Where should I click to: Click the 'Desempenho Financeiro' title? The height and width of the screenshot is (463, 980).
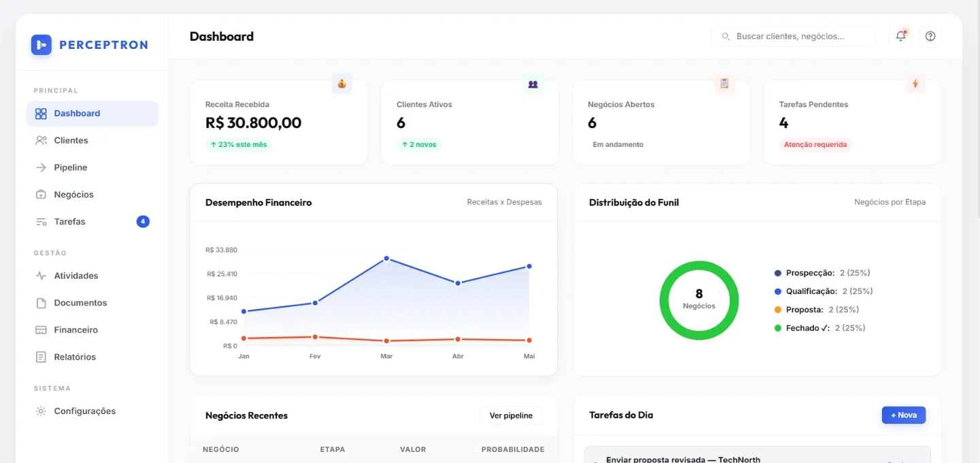259,202
